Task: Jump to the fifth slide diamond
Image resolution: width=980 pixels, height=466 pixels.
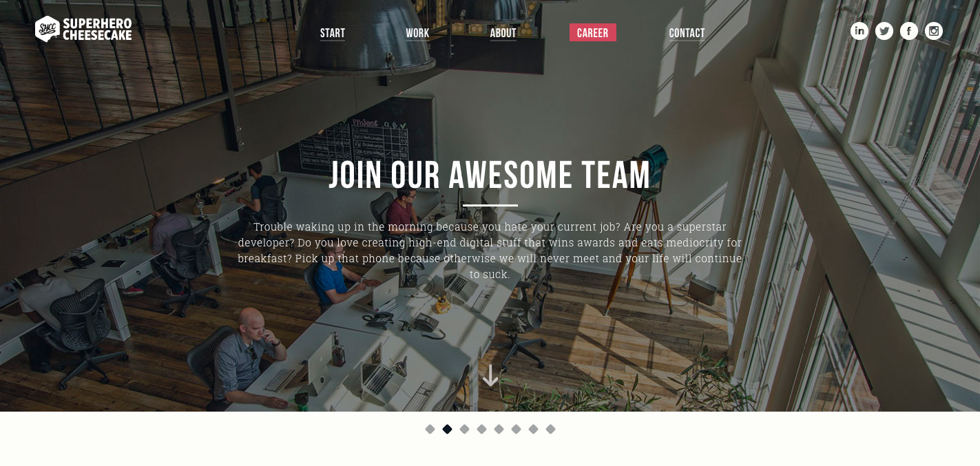Action: tap(499, 429)
